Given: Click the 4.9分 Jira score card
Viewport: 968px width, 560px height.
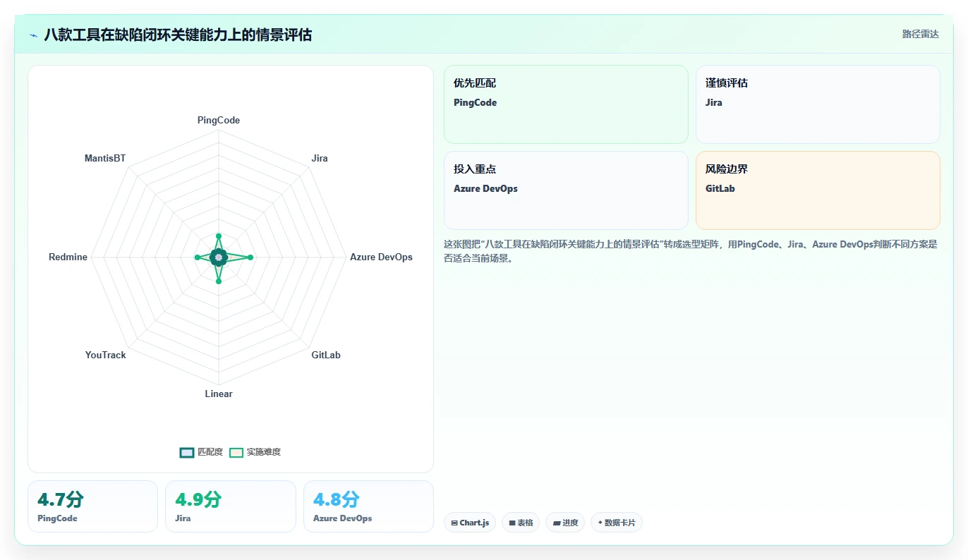Looking at the screenshot, I should coord(230,506).
